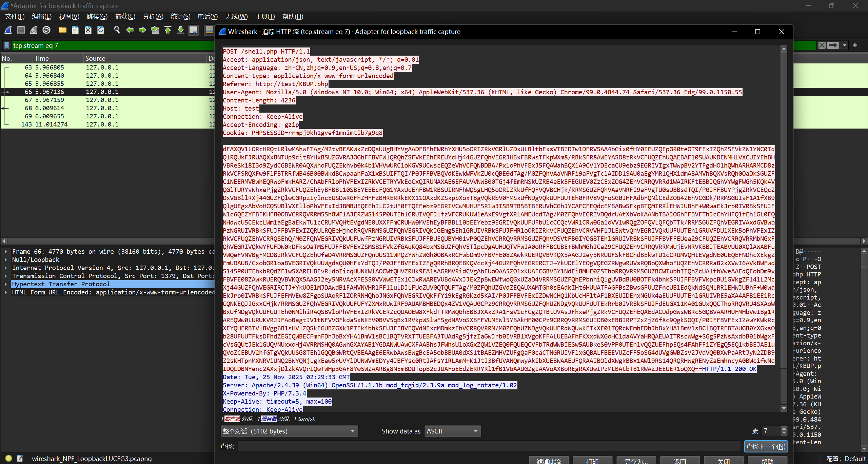868x464 pixels.
Task: Click the blue shark fin start capture icon
Action: (8, 30)
